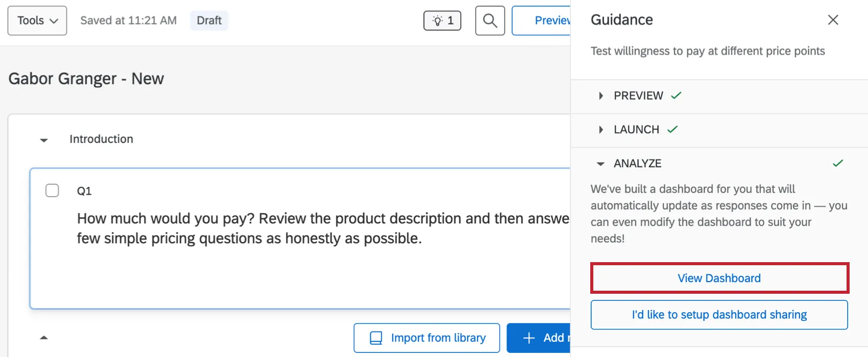Click the green checkmark beside PREVIEW
Screen dimensions: 868x357
[676, 95]
